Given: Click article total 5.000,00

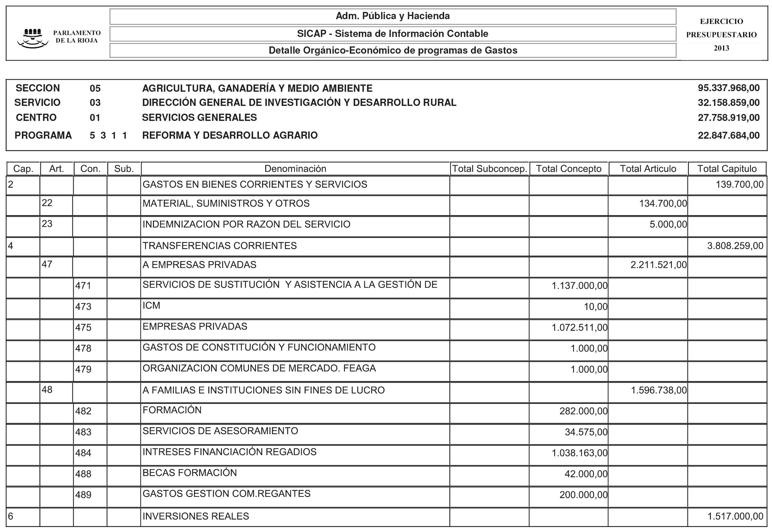Looking at the screenshot, I should (668, 224).
